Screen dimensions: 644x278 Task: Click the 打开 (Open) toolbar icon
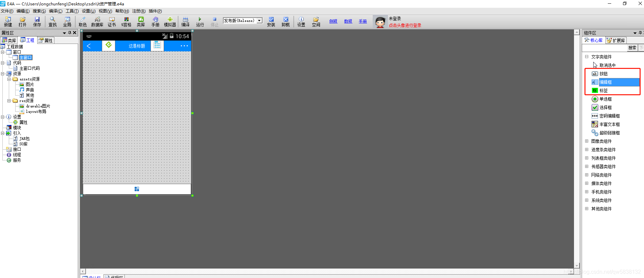(22, 22)
